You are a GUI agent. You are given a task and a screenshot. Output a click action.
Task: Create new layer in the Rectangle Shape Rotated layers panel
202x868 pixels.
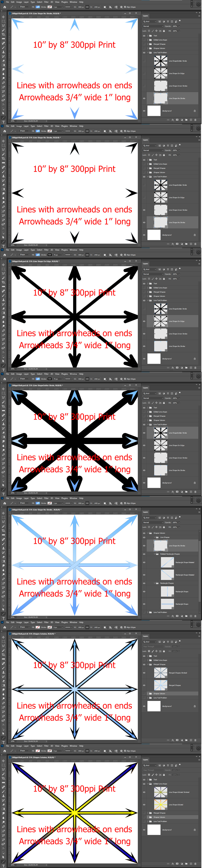191,616
